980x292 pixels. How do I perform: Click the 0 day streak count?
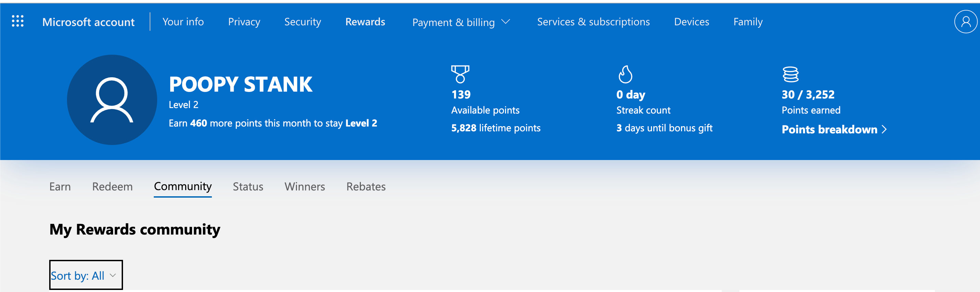(x=631, y=94)
